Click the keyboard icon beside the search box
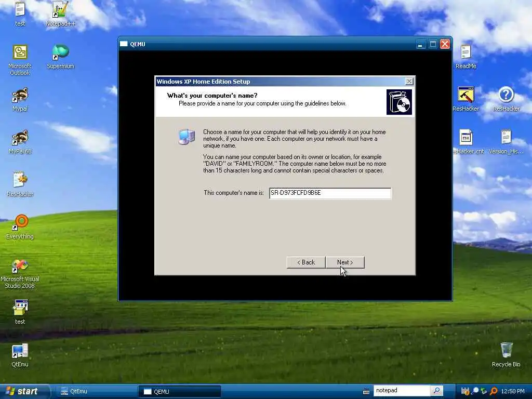The image size is (532, 399). 366,392
